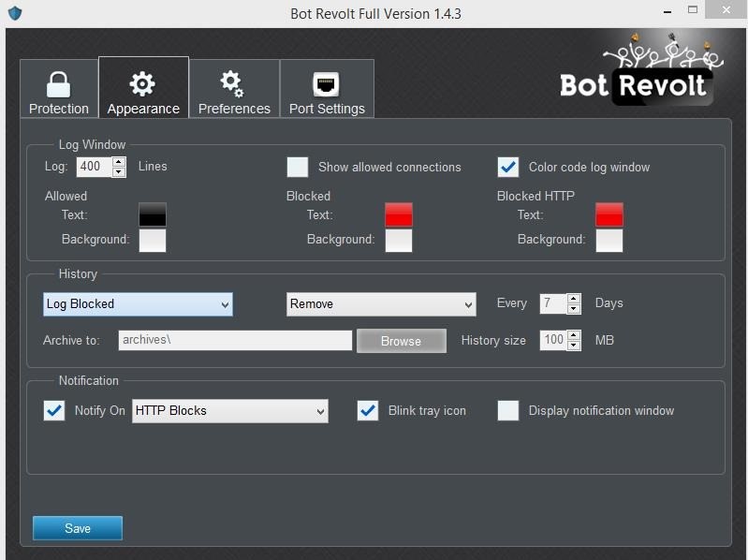Go to the Port Settings tab

tap(328, 89)
